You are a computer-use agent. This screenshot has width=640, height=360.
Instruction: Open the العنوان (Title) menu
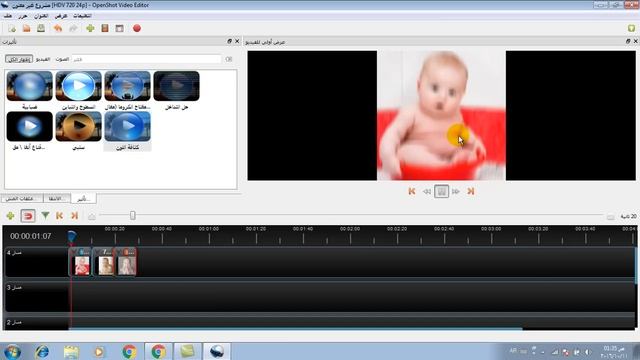pos(41,16)
